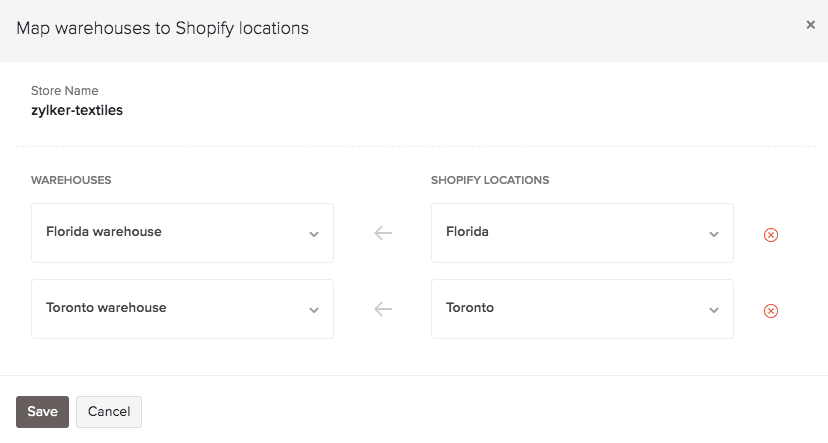Open the Toronto warehouse dropdown
828x443 pixels.
(182, 309)
